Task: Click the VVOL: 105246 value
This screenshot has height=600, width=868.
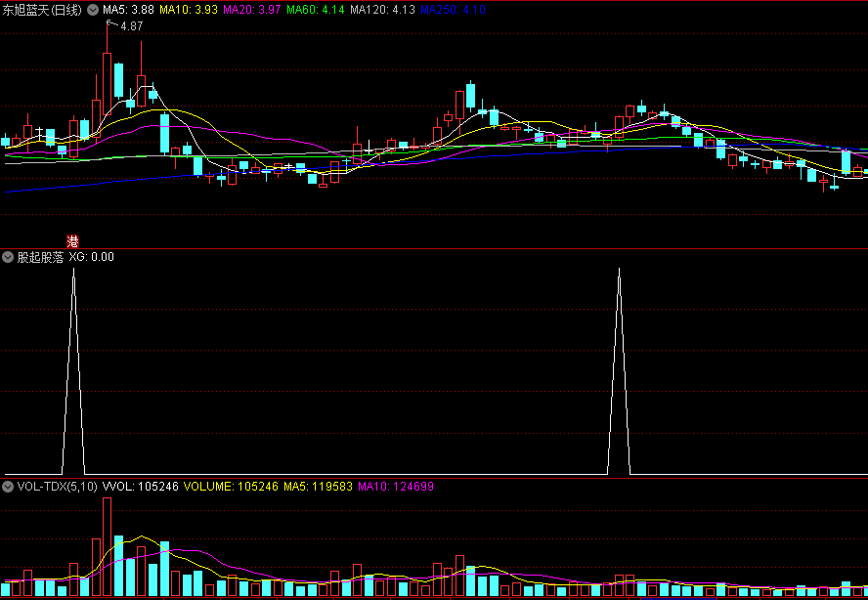Action: coord(141,487)
